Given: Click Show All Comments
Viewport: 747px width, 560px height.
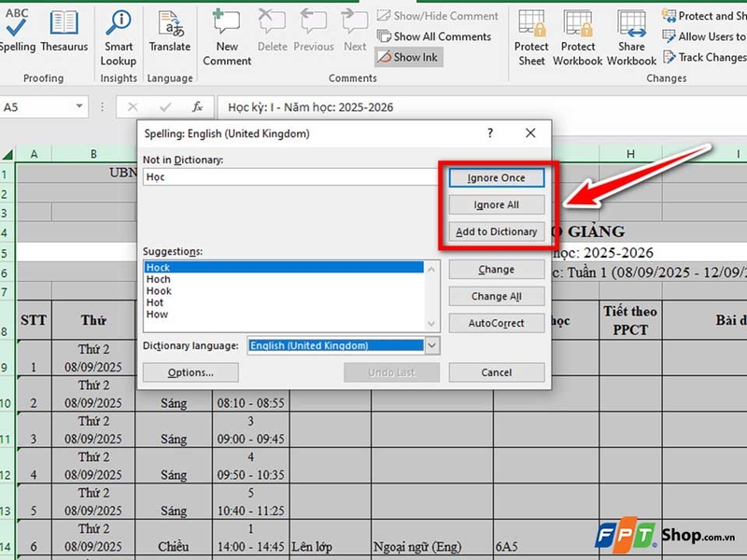Looking at the screenshot, I should [434, 36].
